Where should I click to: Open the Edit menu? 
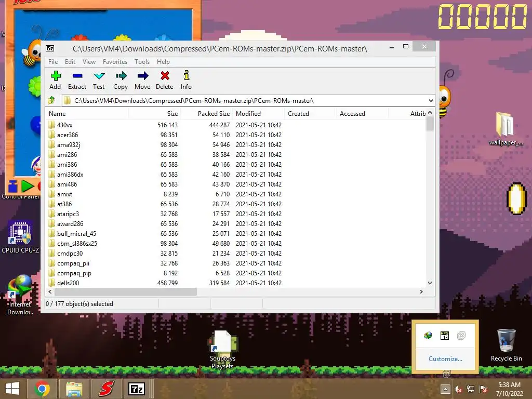click(70, 62)
